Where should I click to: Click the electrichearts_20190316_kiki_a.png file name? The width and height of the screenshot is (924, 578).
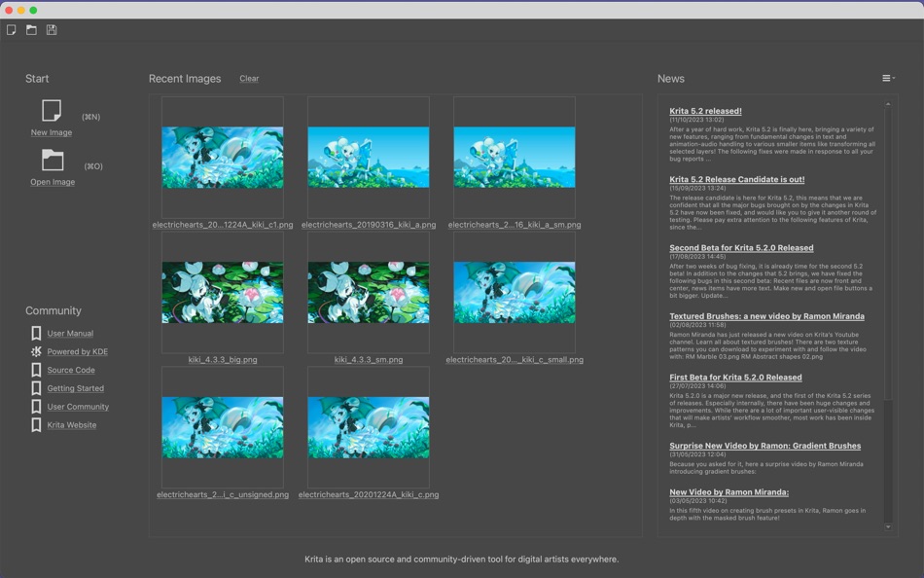pos(369,225)
